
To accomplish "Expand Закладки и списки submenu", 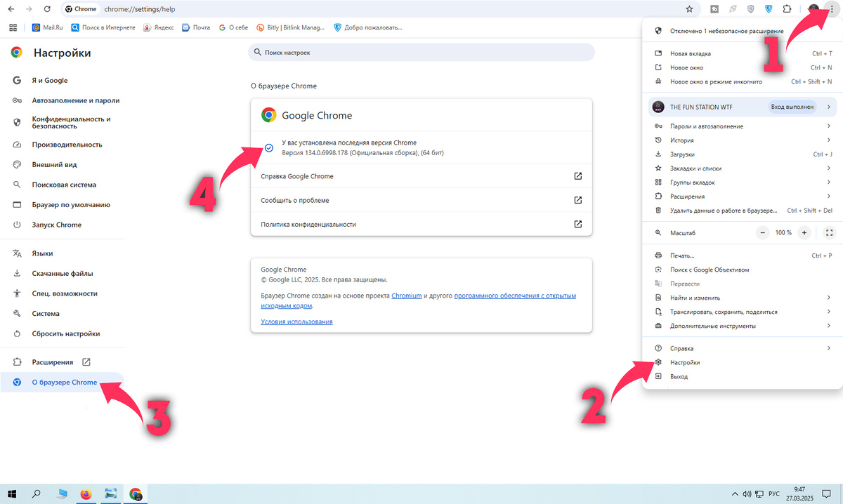I will 743,168.
